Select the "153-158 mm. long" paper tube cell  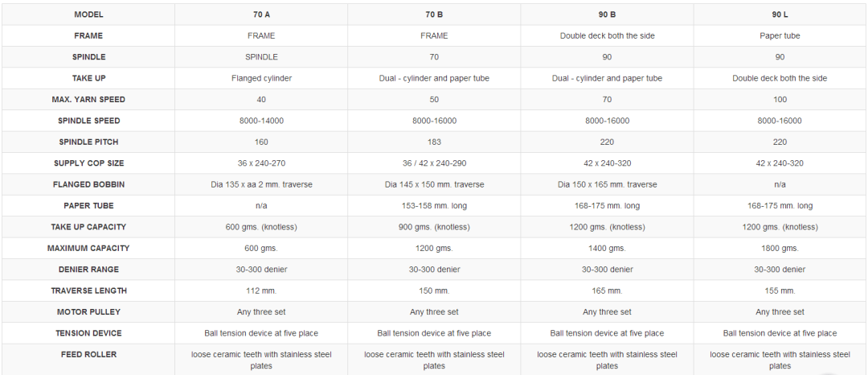pyautogui.click(x=434, y=206)
